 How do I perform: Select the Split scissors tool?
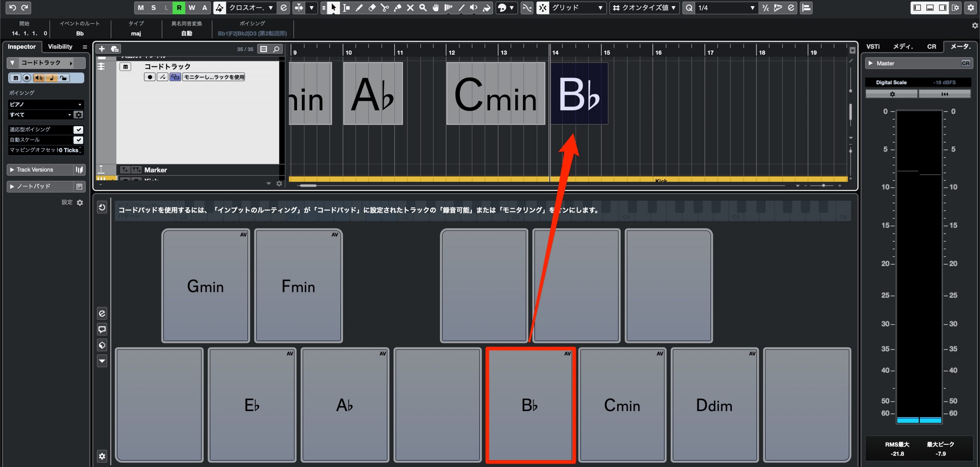pos(385,8)
